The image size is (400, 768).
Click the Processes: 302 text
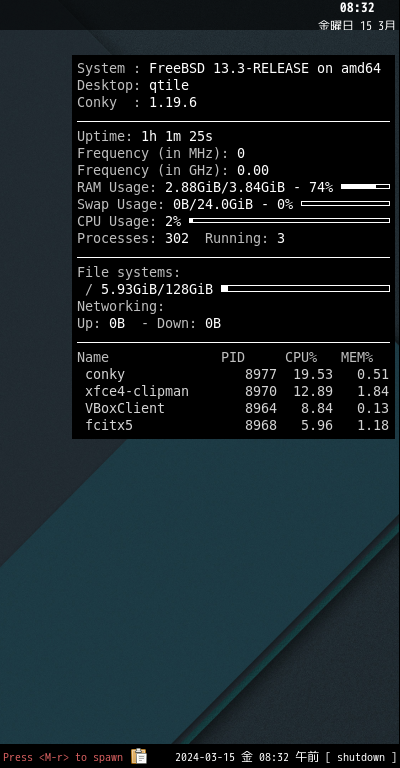coord(133,239)
